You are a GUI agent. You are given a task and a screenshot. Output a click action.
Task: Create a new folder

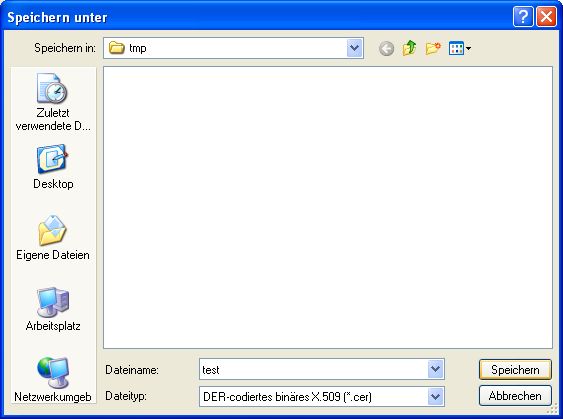[x=433, y=48]
